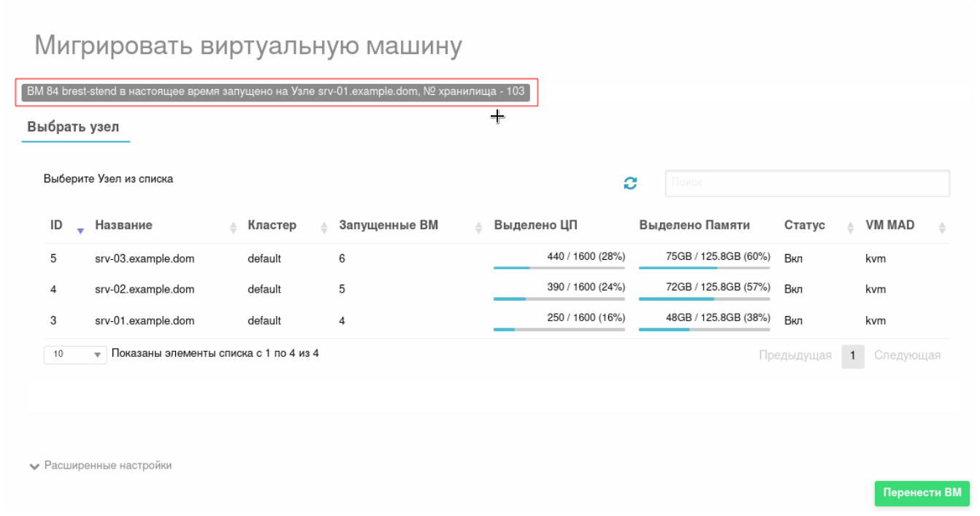
Task: Expand Расширенные настройки section
Action: click(101, 466)
